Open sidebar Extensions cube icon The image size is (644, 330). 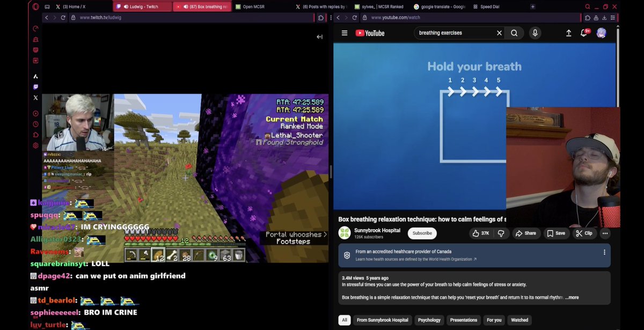coord(35,135)
